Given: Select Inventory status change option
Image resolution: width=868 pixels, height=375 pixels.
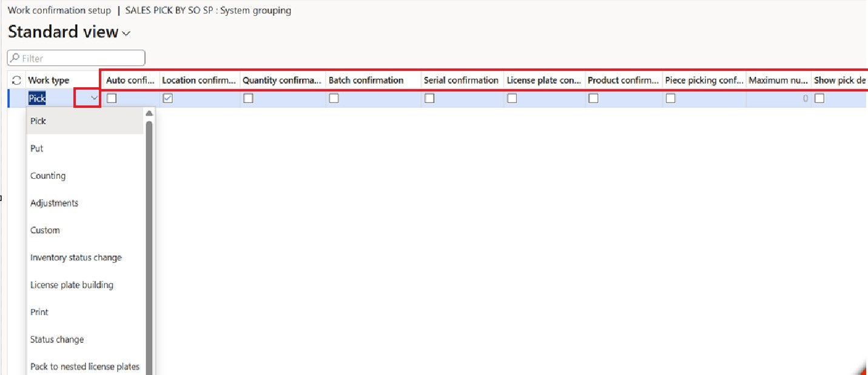Looking at the screenshot, I should point(76,257).
